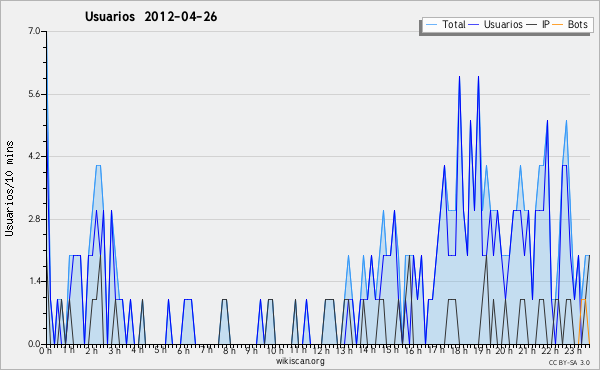This screenshot has width=600, height=370.
Task: Click the '0 h' x-axis label
Action: (x=46, y=351)
